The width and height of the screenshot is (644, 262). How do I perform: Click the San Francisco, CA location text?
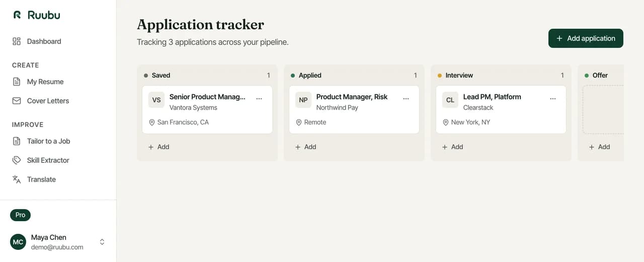click(183, 122)
